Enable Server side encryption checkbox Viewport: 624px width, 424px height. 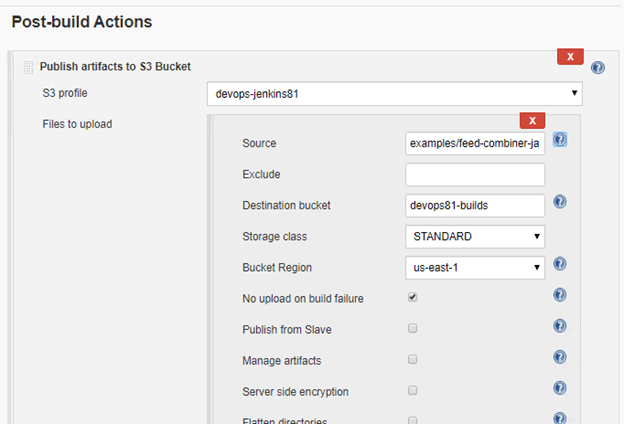pyautogui.click(x=412, y=391)
